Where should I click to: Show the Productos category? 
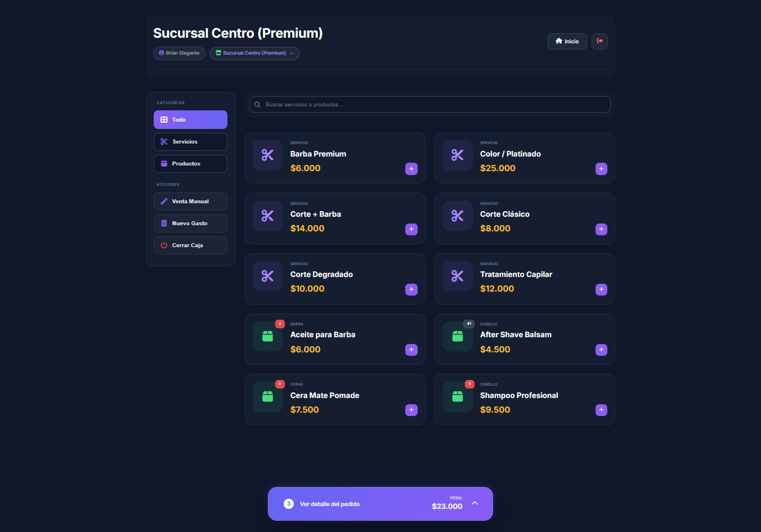190,164
